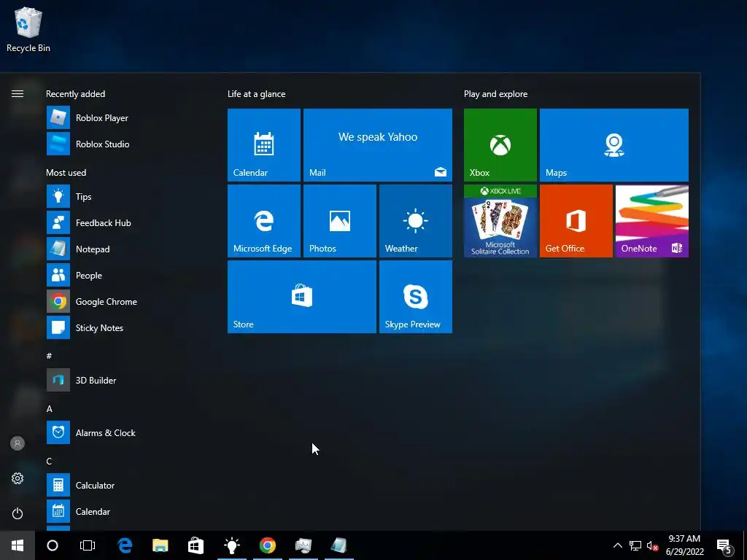Select the Recycle Bin desktop icon
Viewport: 747px width, 560px height.
point(28,29)
